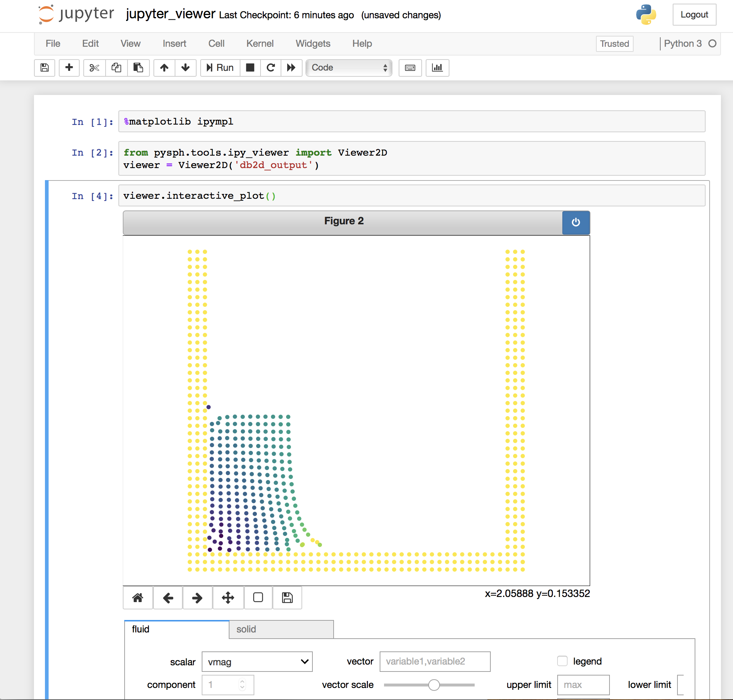Reset the plot view with the home icon
The height and width of the screenshot is (700, 733).
click(x=138, y=598)
